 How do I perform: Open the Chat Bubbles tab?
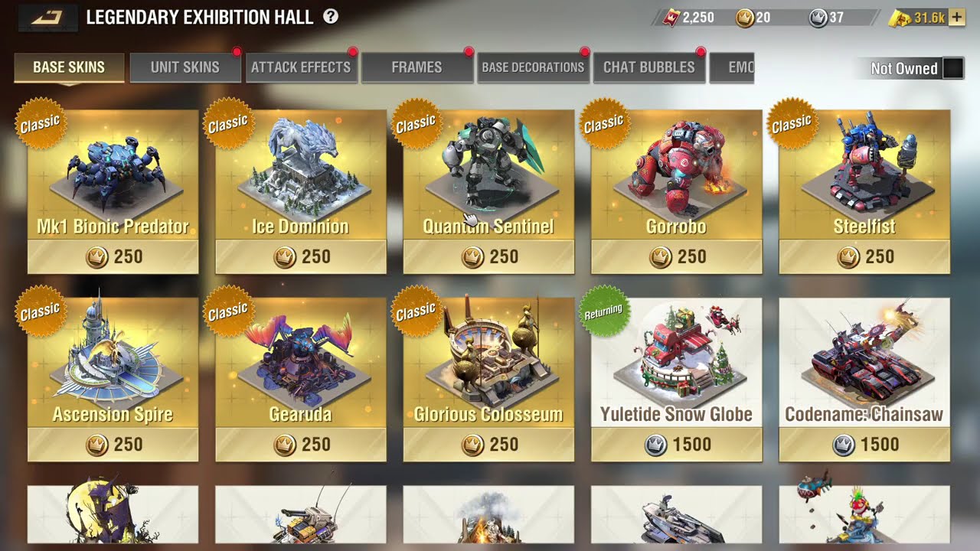[x=648, y=67]
